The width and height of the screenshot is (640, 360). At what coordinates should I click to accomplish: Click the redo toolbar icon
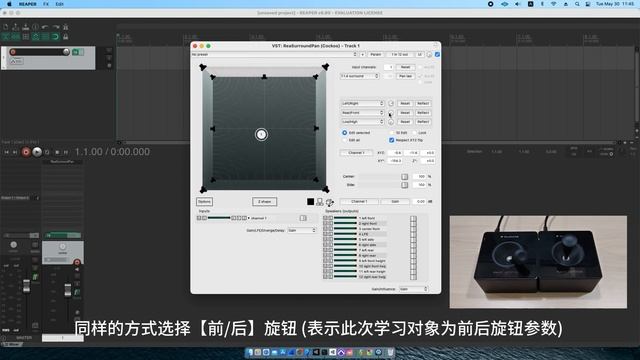coord(56,27)
